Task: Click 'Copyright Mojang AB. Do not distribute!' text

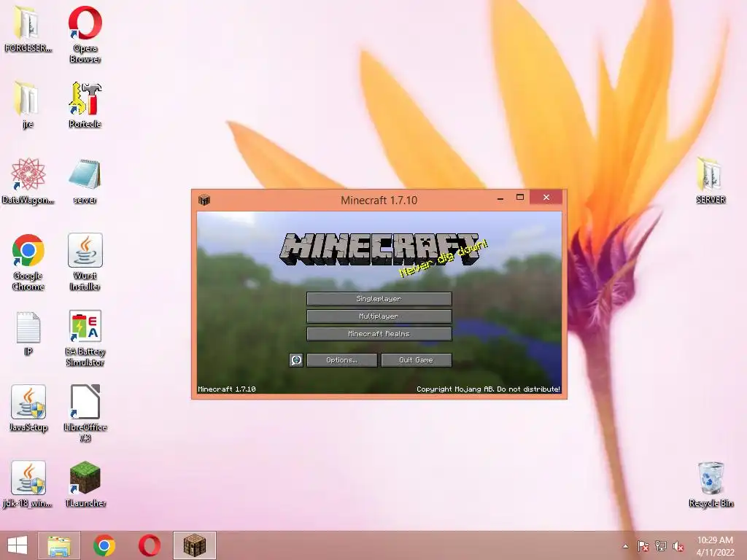Action: pyautogui.click(x=488, y=389)
